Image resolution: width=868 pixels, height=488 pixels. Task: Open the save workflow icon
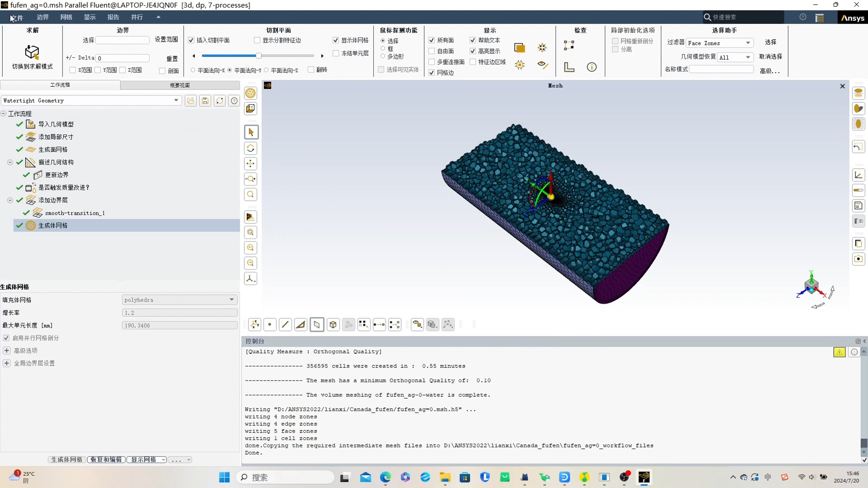click(205, 101)
